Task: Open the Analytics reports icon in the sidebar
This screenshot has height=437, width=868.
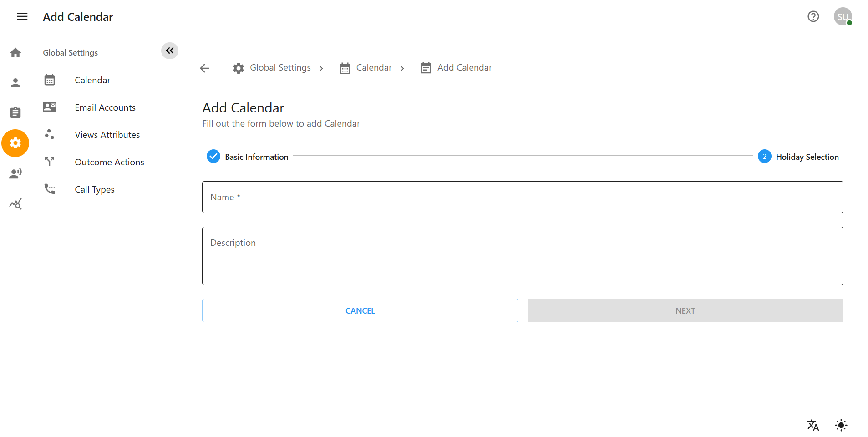Action: tap(15, 203)
